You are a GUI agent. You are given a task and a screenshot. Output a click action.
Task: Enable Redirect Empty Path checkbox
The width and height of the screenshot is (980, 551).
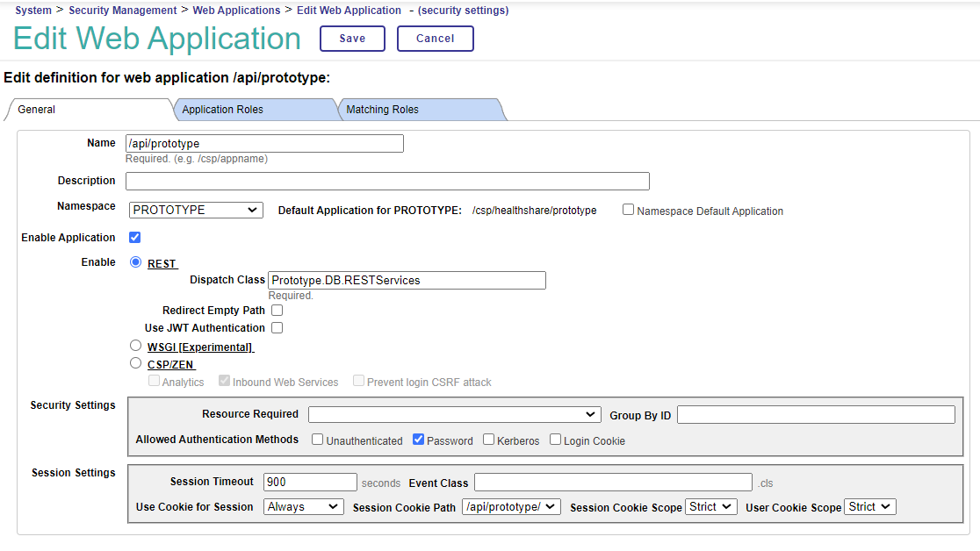coord(277,311)
